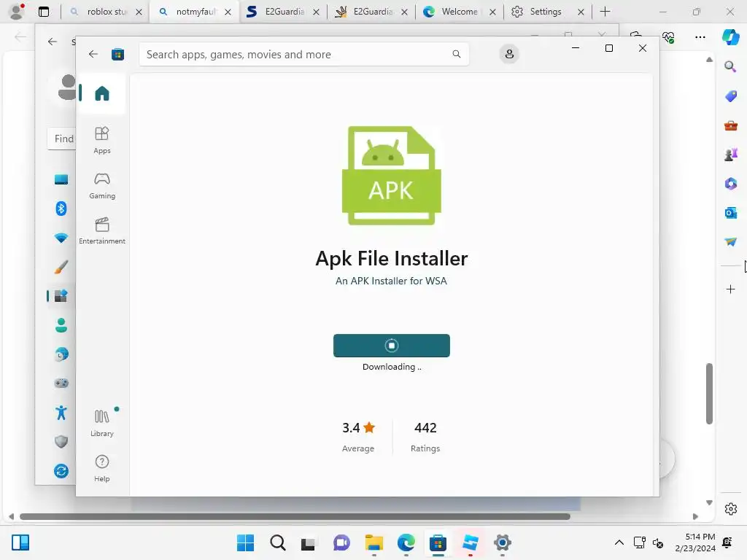747x560 pixels.
Task: Open Bluetooth & devices in Settings window
Action: pyautogui.click(x=61, y=209)
